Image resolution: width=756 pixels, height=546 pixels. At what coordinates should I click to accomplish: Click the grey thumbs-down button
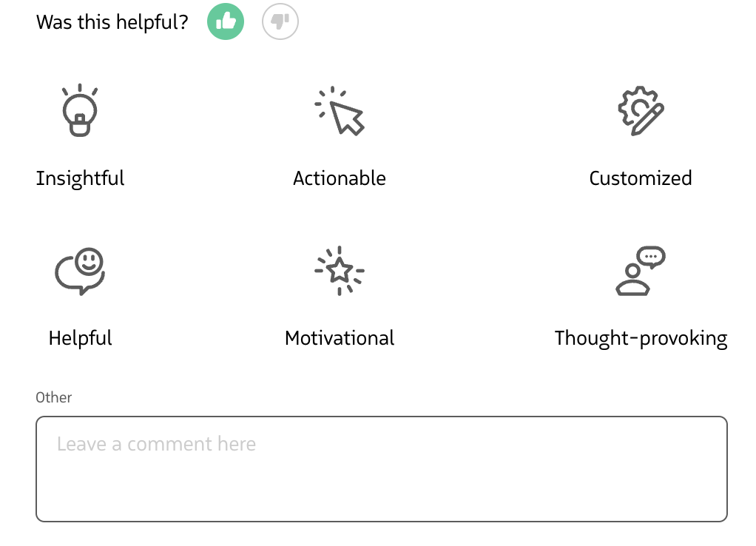pyautogui.click(x=280, y=21)
